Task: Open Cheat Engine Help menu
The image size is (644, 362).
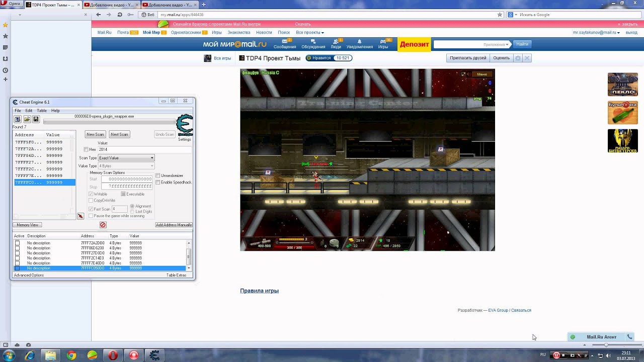Action: (x=55, y=111)
